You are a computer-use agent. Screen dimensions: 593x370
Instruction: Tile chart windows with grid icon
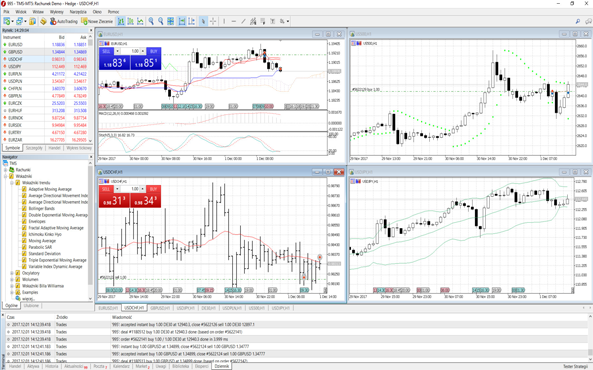click(171, 21)
